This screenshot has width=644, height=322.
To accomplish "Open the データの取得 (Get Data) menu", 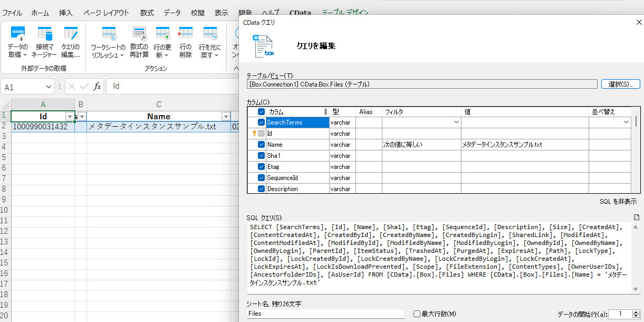I will 18,42.
